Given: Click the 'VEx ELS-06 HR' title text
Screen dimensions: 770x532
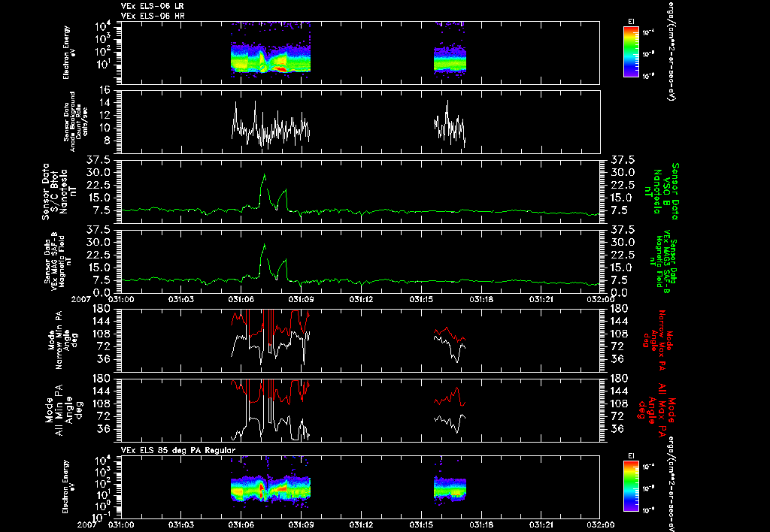Looking at the screenshot, I should click(x=152, y=16).
